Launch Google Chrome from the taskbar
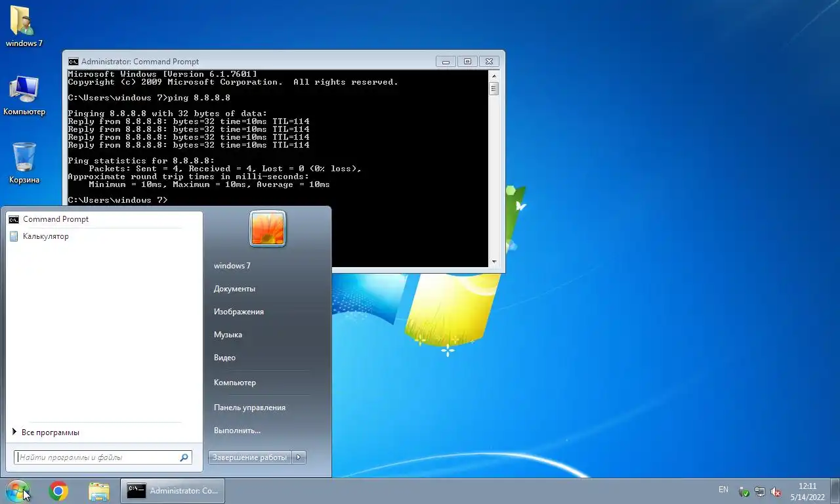 click(58, 491)
